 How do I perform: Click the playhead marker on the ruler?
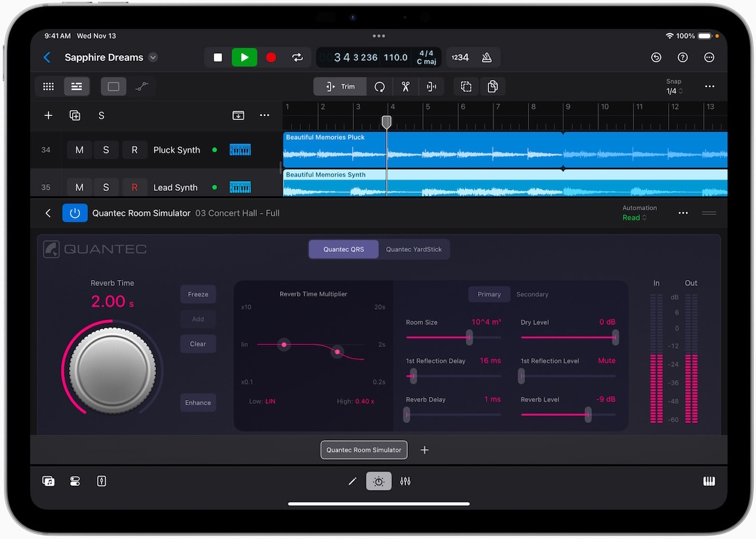tap(386, 121)
